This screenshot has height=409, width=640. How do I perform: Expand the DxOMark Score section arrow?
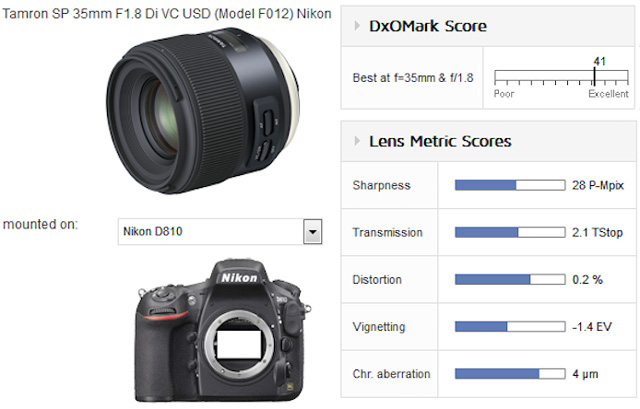pyautogui.click(x=357, y=26)
